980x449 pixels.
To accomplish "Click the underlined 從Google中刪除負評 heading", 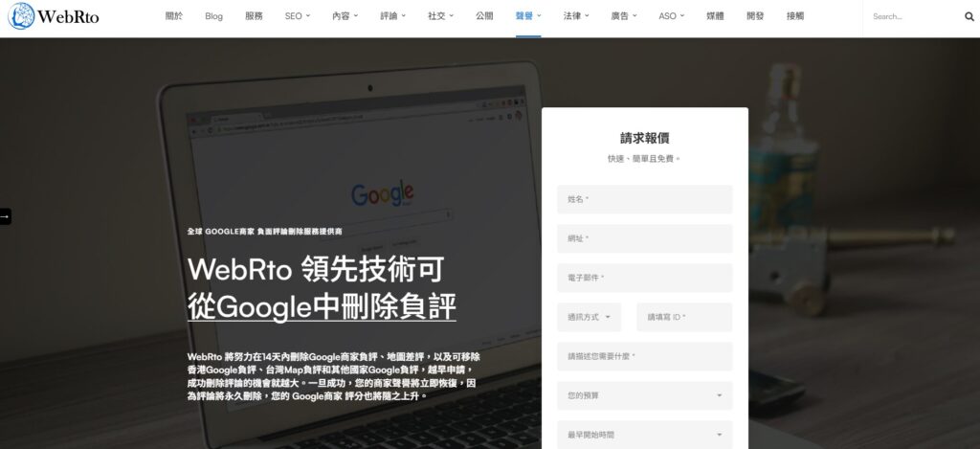I will 322,307.
